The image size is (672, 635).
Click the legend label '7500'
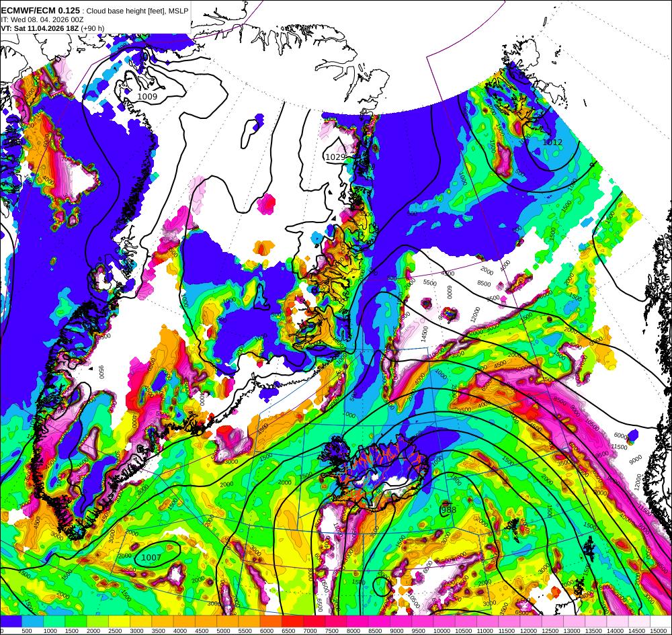coord(331,631)
